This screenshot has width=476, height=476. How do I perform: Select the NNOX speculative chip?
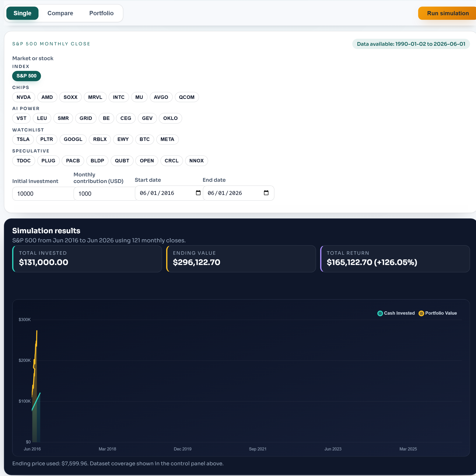pos(196,161)
